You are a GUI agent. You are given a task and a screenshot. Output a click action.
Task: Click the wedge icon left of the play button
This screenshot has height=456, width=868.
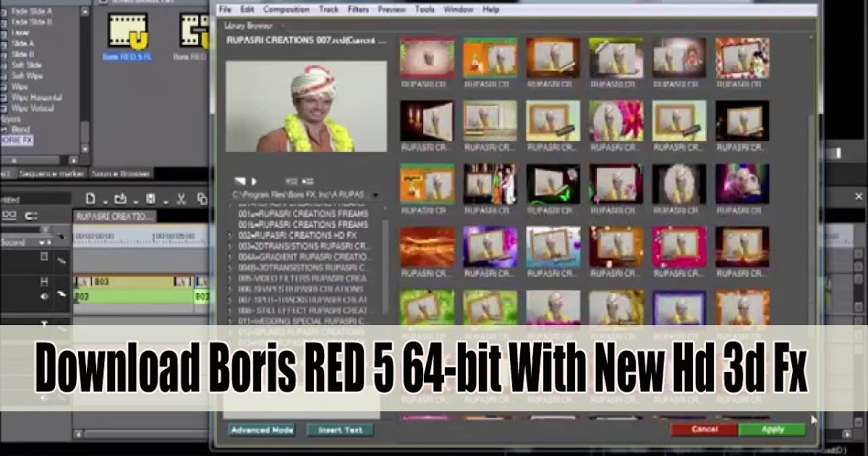(239, 181)
